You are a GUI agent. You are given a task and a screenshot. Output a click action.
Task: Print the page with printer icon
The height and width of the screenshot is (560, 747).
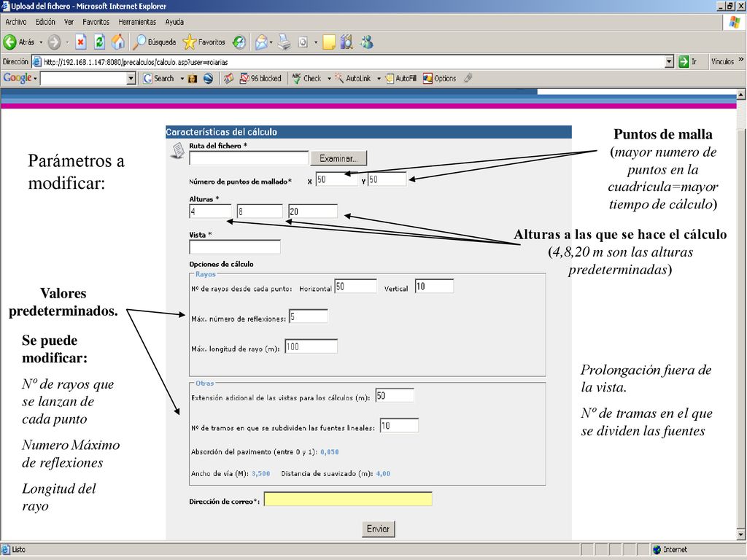tap(285, 42)
